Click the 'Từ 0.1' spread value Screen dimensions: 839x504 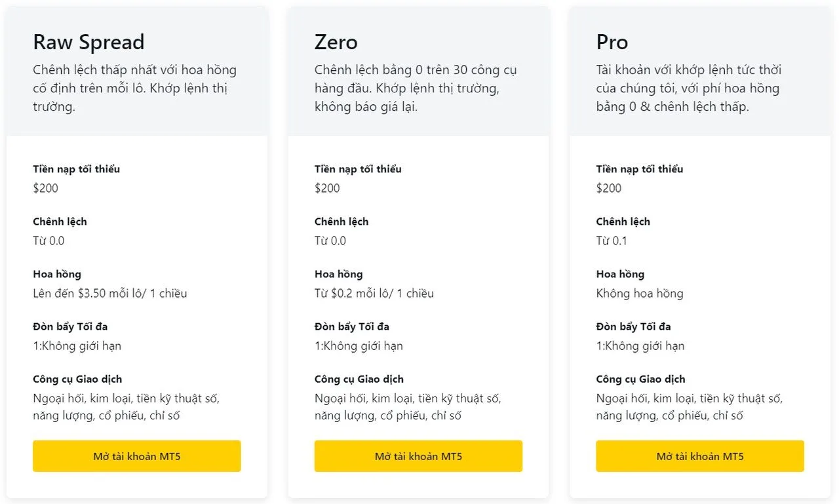(x=611, y=241)
